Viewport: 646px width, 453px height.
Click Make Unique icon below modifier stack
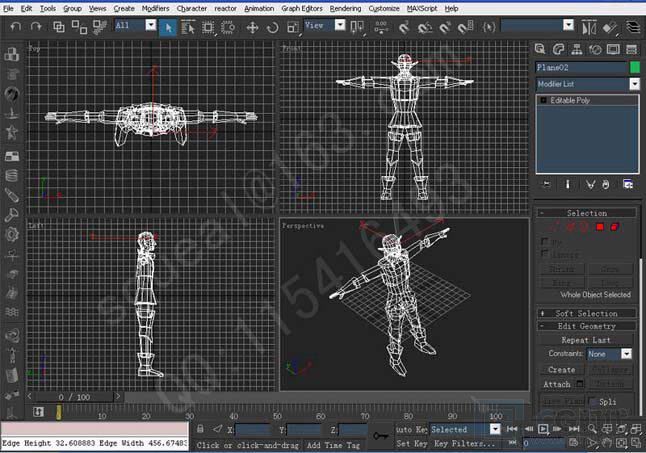point(590,184)
